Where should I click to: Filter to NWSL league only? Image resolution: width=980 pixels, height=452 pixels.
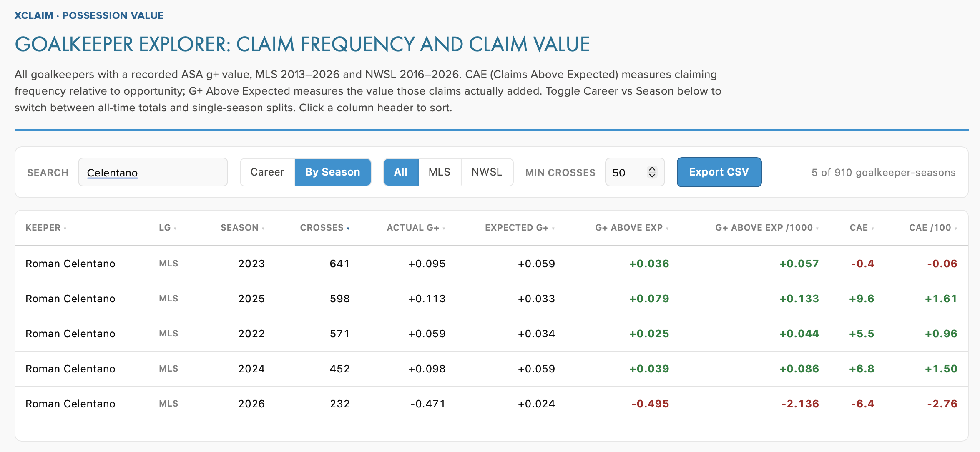click(487, 172)
